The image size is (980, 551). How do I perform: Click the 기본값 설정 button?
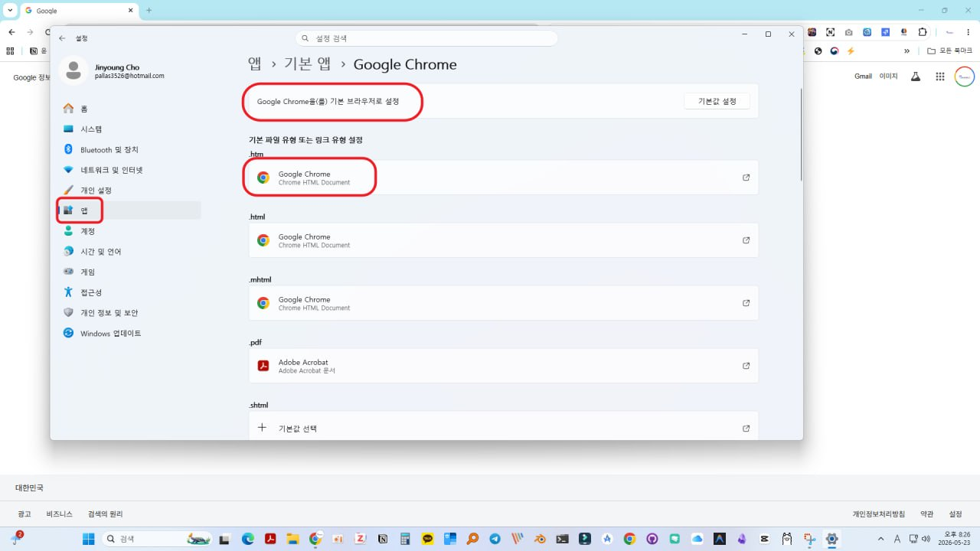click(x=717, y=101)
